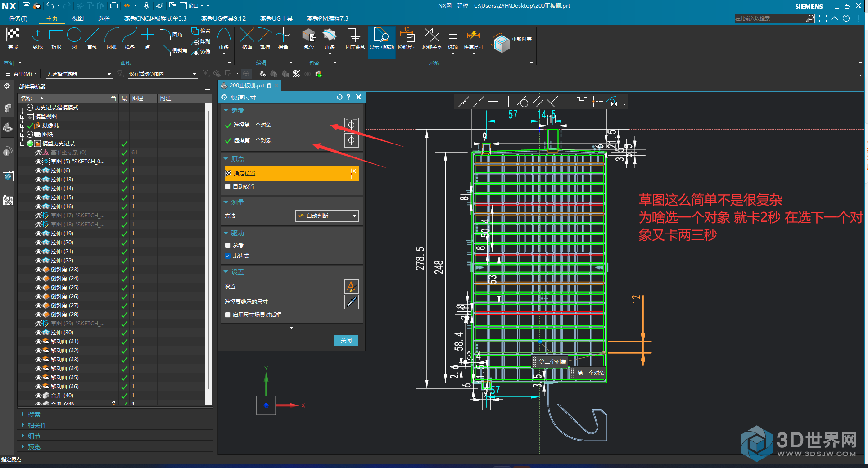Click the command search input field
The height and width of the screenshot is (468, 868).
coord(770,18)
